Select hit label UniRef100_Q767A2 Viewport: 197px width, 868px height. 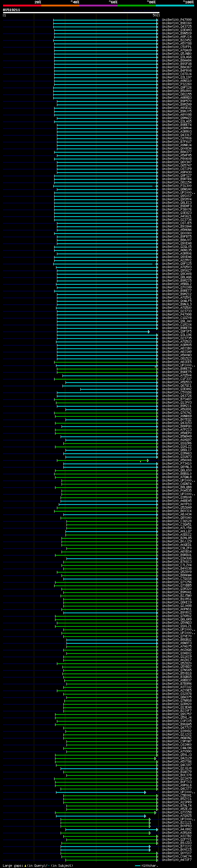coord(177,413)
